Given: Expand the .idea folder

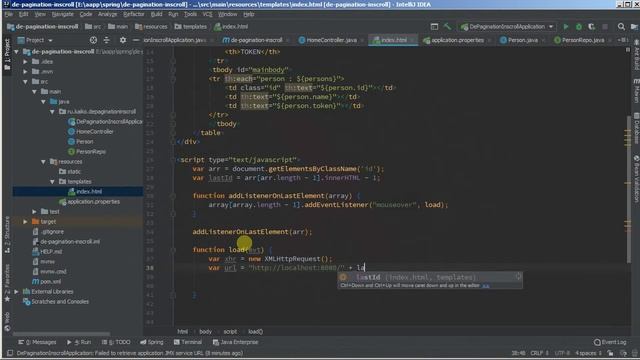Looking at the screenshot, I should click(x=25, y=62).
